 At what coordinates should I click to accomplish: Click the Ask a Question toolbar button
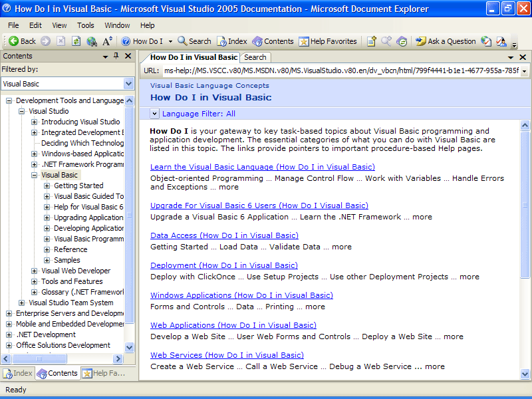tap(446, 41)
